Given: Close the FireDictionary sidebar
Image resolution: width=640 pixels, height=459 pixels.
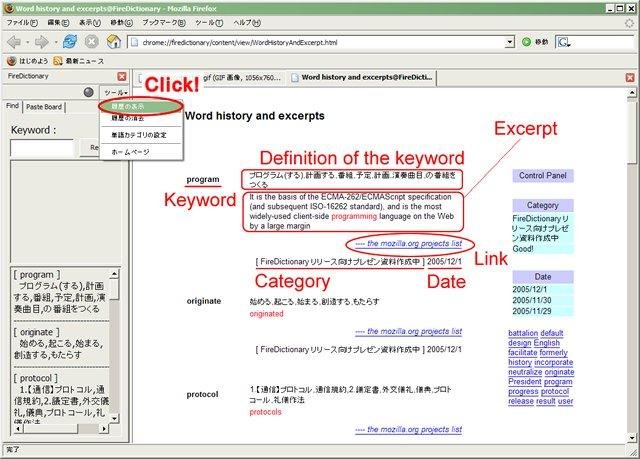Looking at the screenshot, I should click(x=122, y=76).
